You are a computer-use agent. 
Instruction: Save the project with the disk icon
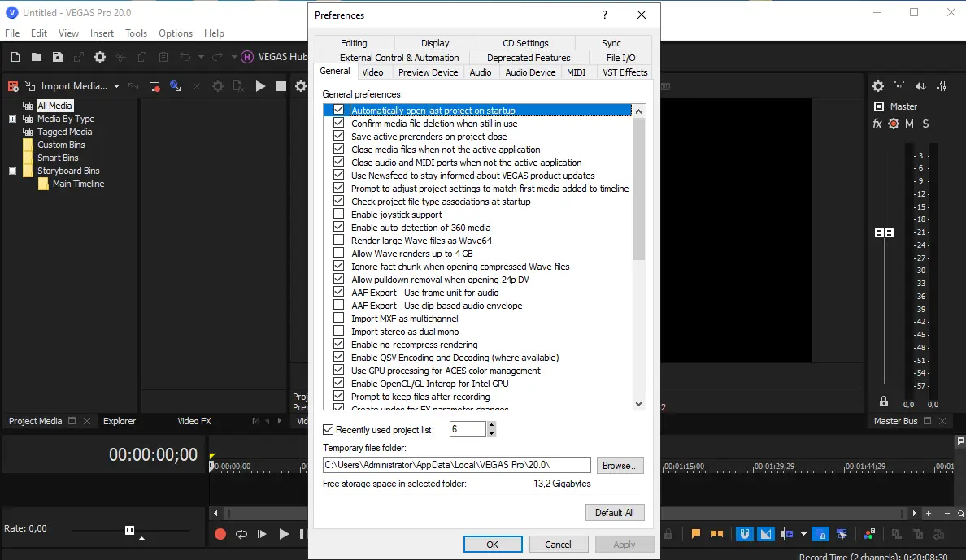coord(57,57)
